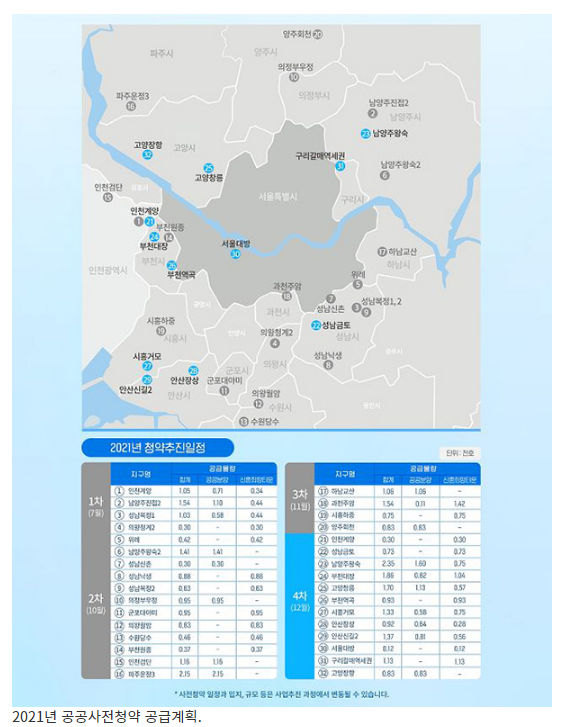Select table row ㉜ 고양장항 name cell
562x727 pixels.
click(345, 673)
